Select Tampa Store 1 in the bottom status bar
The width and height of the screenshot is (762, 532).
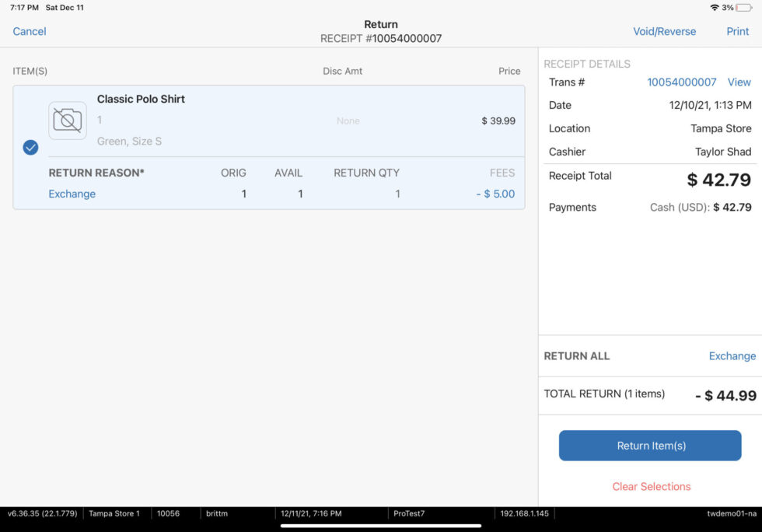pos(114,513)
